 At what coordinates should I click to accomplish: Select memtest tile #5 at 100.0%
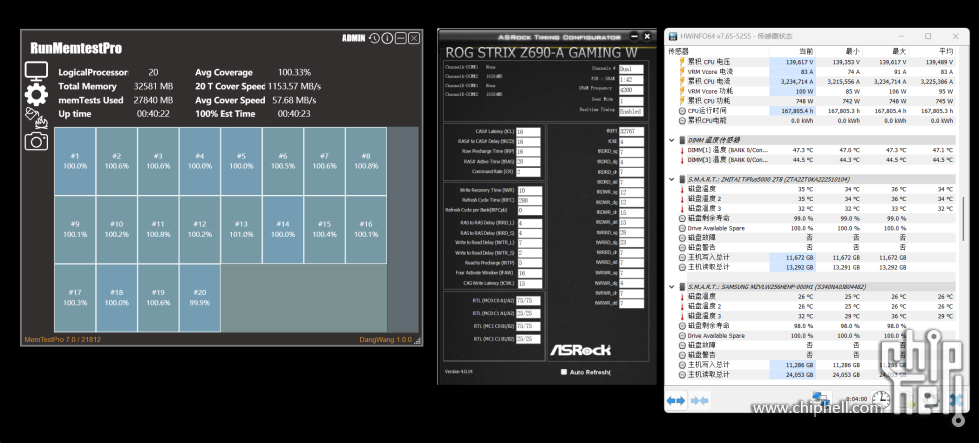(x=241, y=162)
